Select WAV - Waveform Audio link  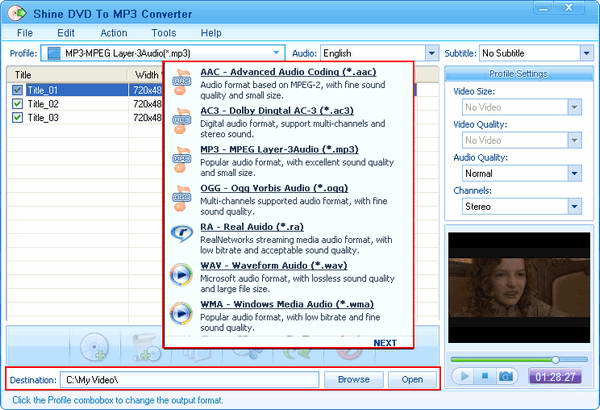(x=274, y=266)
